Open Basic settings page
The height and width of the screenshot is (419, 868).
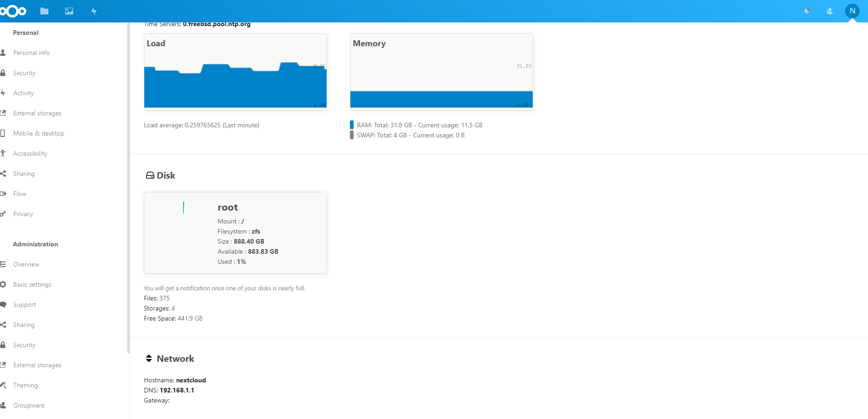pyautogui.click(x=32, y=284)
